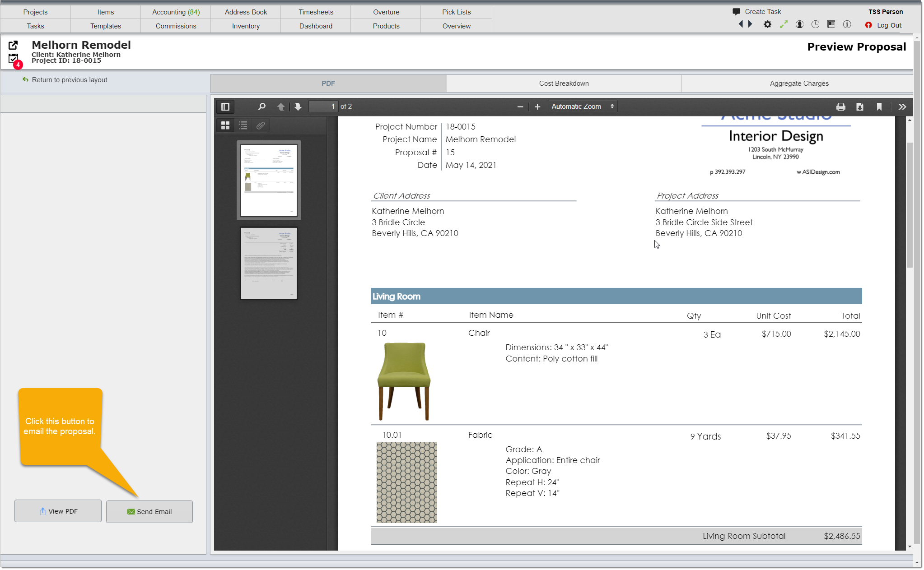
Task: Open the Address Book menu
Action: 246,12
